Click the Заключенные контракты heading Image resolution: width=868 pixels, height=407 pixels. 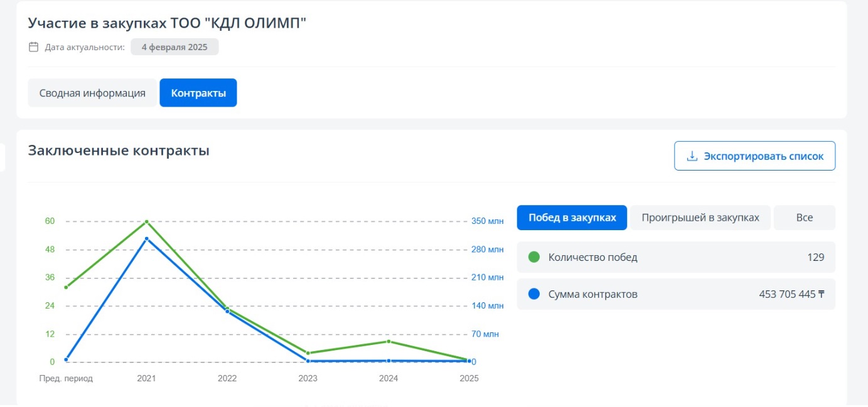pyautogui.click(x=119, y=151)
